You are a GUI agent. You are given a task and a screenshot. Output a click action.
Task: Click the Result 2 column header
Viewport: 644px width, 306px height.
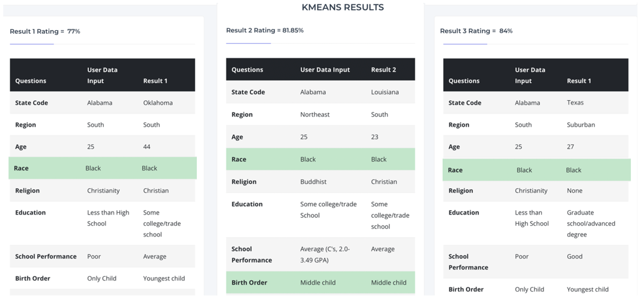tap(384, 70)
